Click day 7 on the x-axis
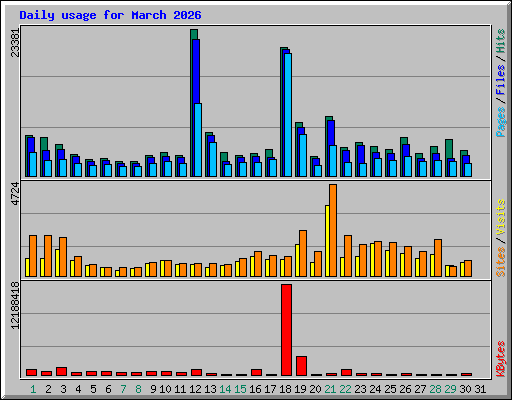 tap(123, 389)
